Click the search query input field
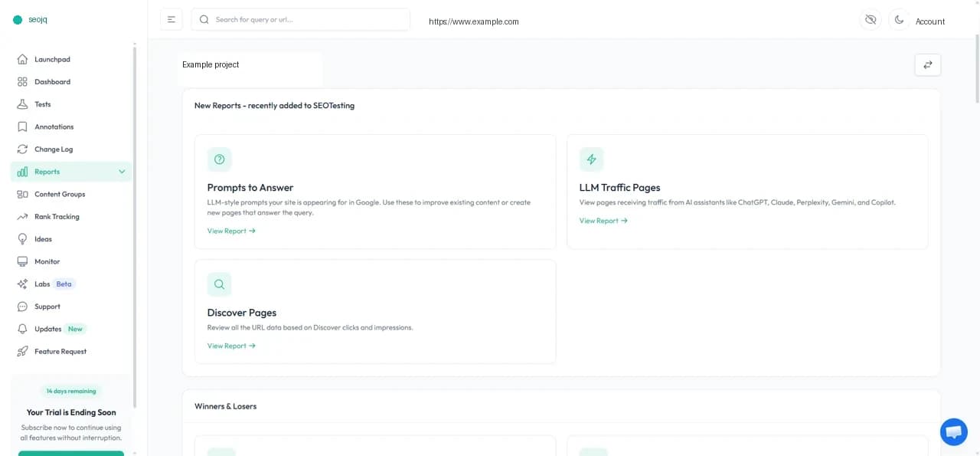This screenshot has height=456, width=980. pyautogui.click(x=300, y=19)
